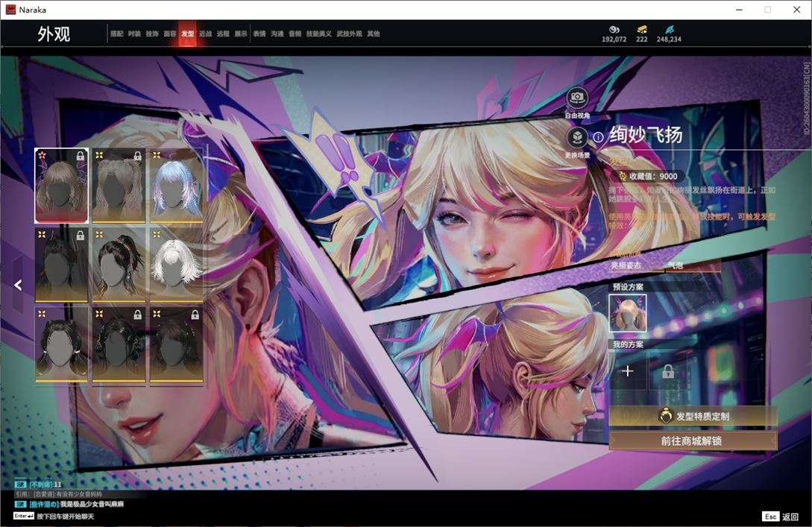Open the 技能奥义 tab
The image size is (812, 527).
click(318, 34)
